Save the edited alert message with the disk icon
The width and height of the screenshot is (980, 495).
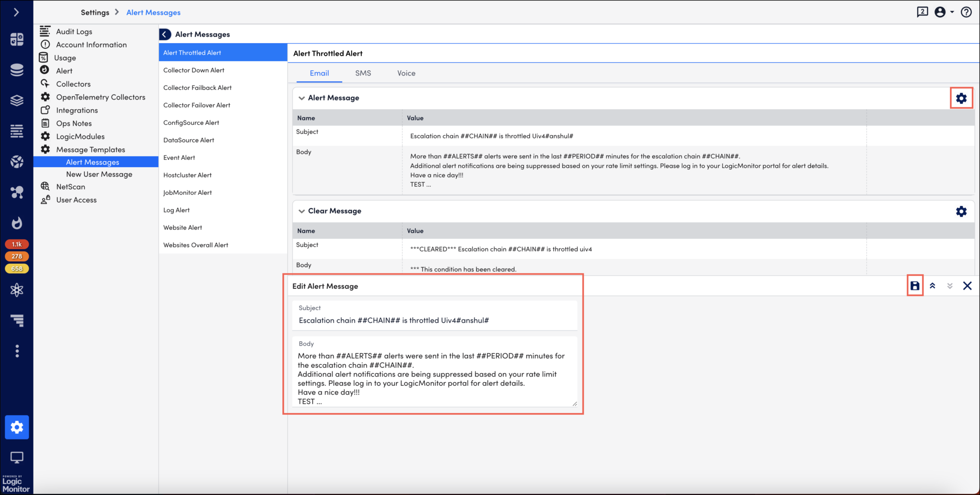[x=914, y=285]
